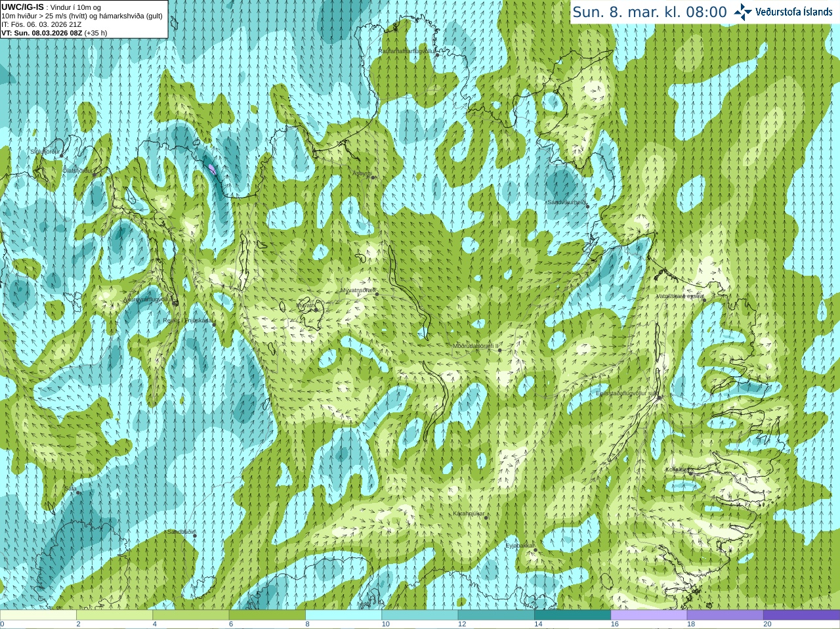The height and width of the screenshot is (629, 840).
Task: Click the above 20 m/s dark purple legend swatch
Action: (801, 615)
